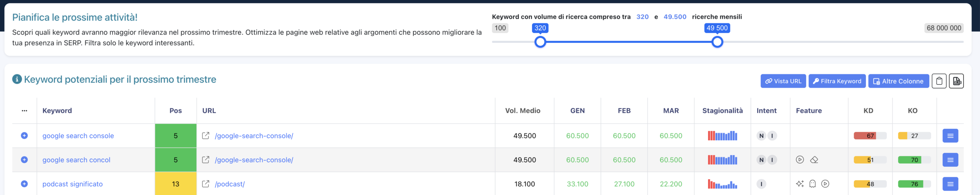Expand the google search concol row
Viewport: 980px width, 195px height.
[24, 160]
